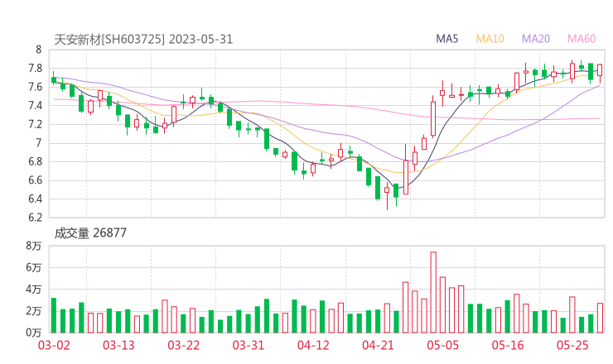
Task: Click the volume axis label 4万
Action: (x=34, y=290)
